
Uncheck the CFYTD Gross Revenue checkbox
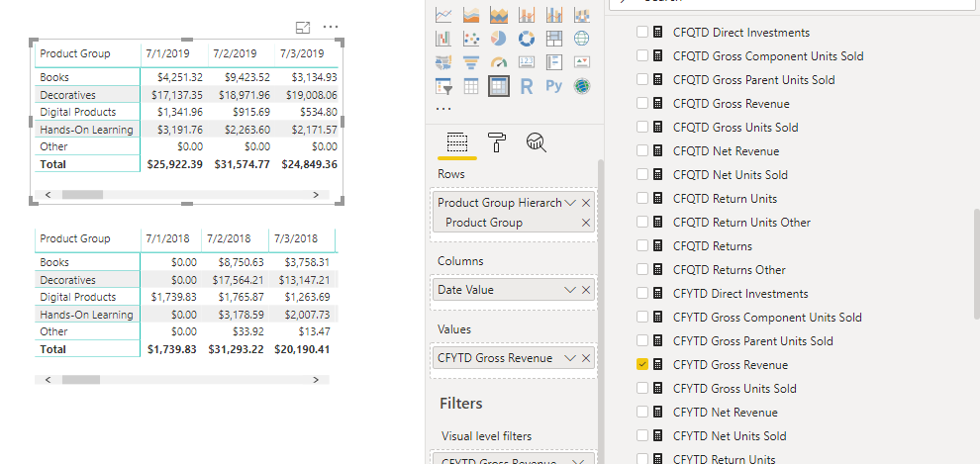pos(641,364)
